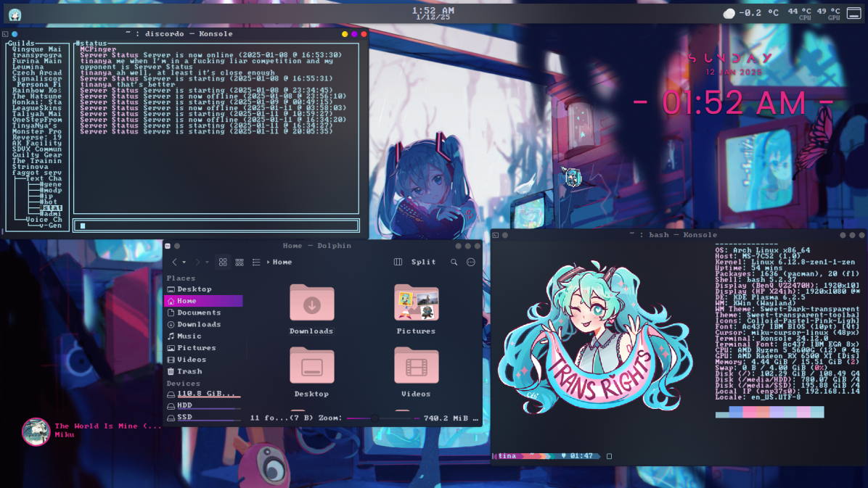The height and width of the screenshot is (488, 868).
Task: Switch Dolphin to Compact view mode
Action: (239, 262)
